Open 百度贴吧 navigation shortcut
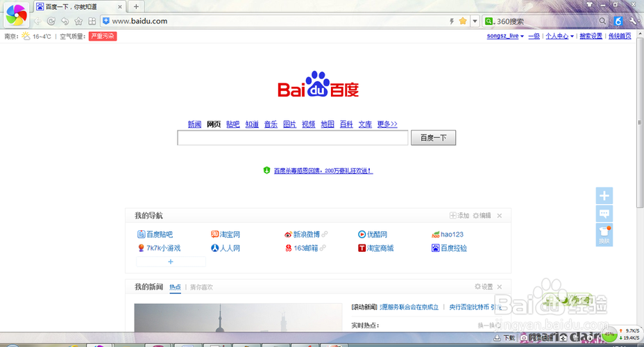Screen dimensions: 644x347 click(155, 235)
